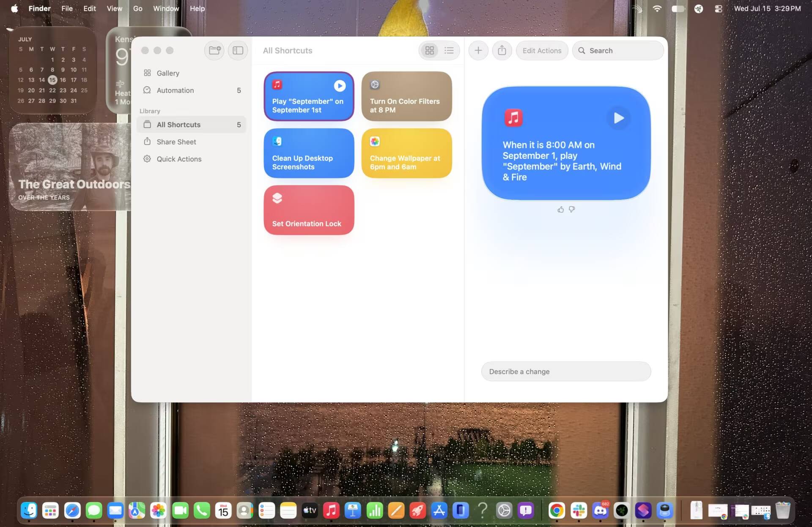Click the Music icon on September tile
The height and width of the screenshot is (527, 812).
(277, 85)
